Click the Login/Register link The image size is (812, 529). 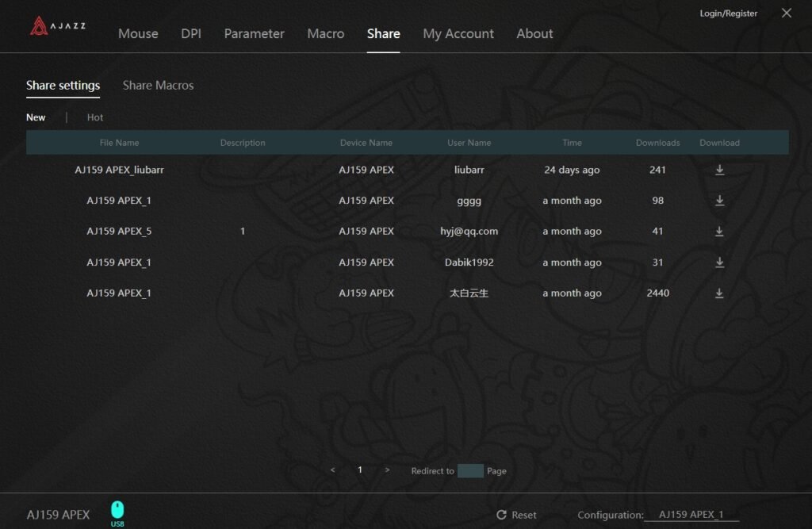click(x=728, y=13)
